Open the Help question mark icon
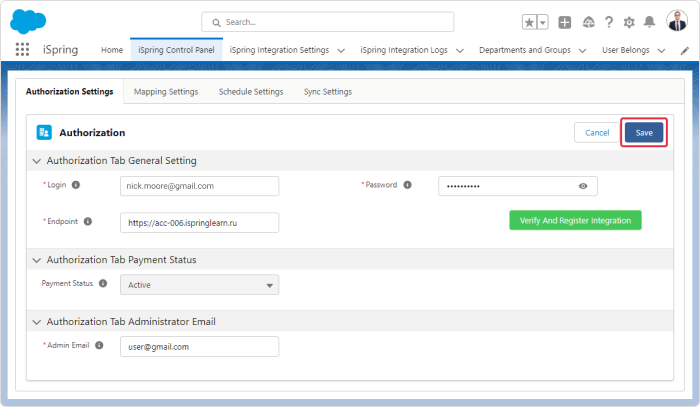Image resolution: width=700 pixels, height=407 pixels. pyautogui.click(x=609, y=22)
